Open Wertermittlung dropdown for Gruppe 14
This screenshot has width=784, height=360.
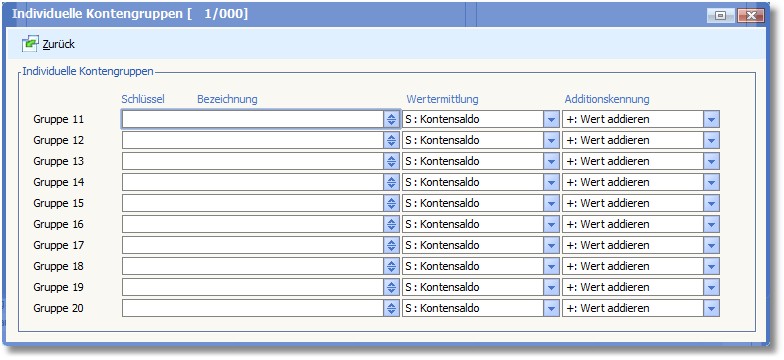[x=551, y=182]
